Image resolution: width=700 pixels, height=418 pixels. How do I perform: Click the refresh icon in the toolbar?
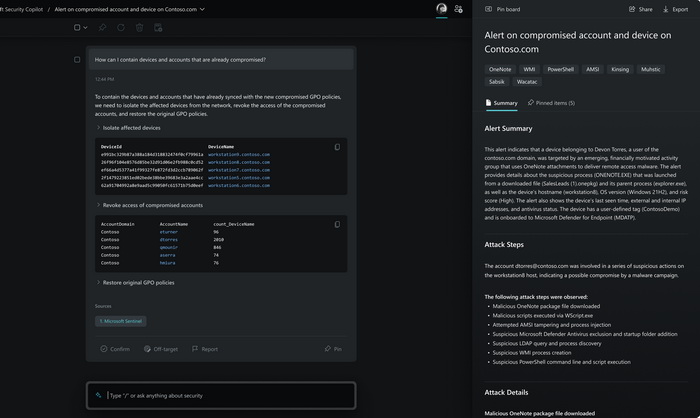(x=122, y=27)
